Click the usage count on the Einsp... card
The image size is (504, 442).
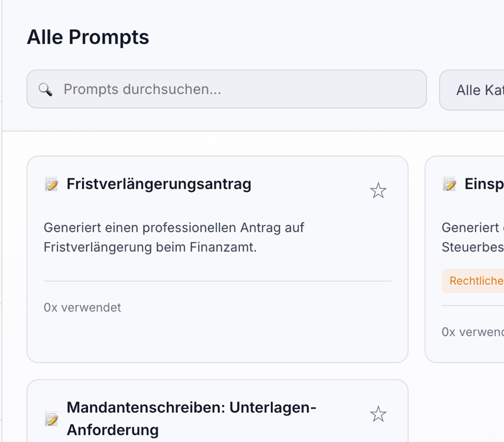(x=472, y=332)
